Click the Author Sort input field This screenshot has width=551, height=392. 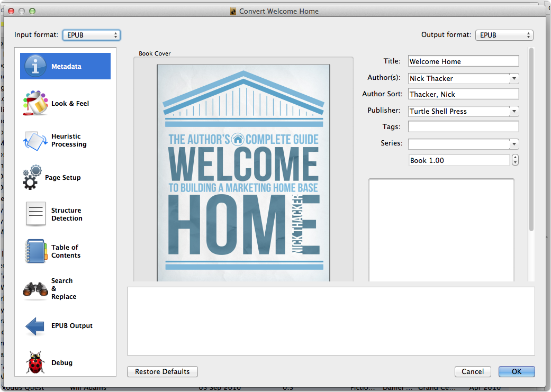point(464,94)
